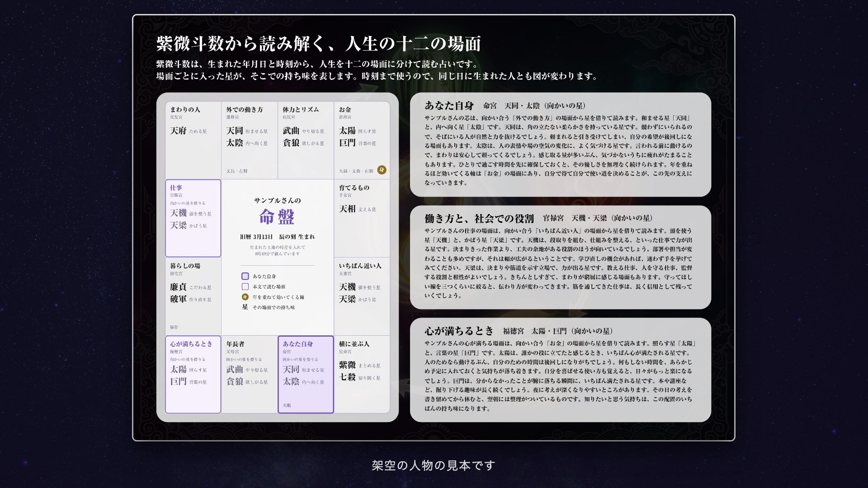Click 太陰 in the 外での動き方 cell
Viewport: 868px width, 488px height.
[x=235, y=143]
